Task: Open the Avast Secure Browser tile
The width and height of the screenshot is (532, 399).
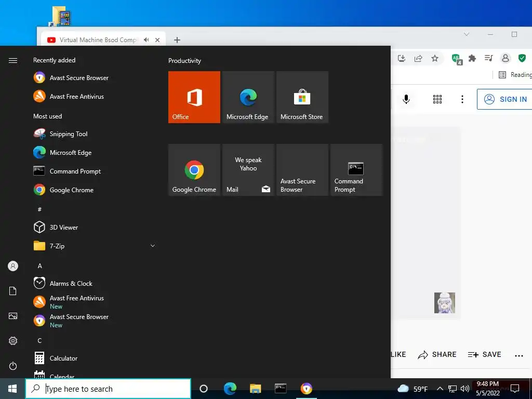Action: click(x=302, y=170)
